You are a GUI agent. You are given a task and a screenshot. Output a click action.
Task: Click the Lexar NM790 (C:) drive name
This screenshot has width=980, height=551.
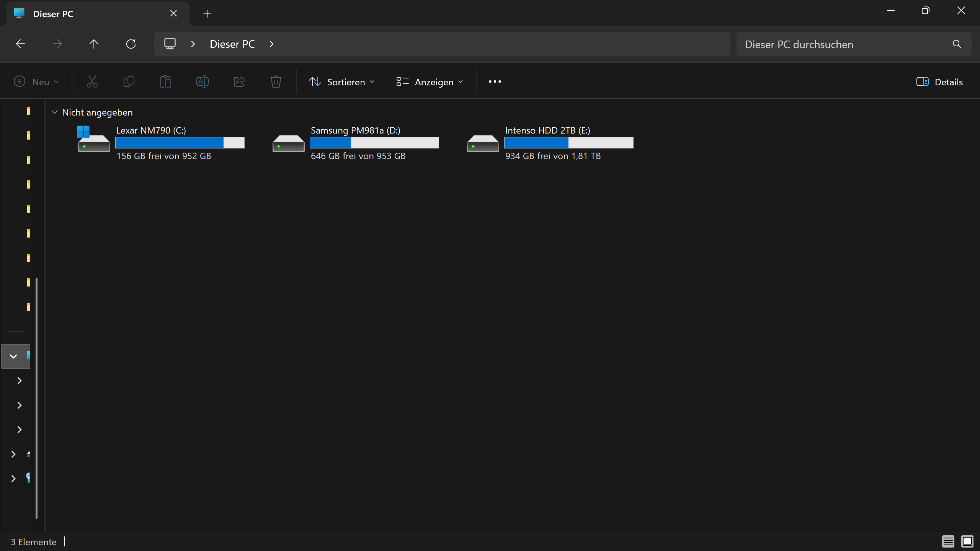[151, 130]
